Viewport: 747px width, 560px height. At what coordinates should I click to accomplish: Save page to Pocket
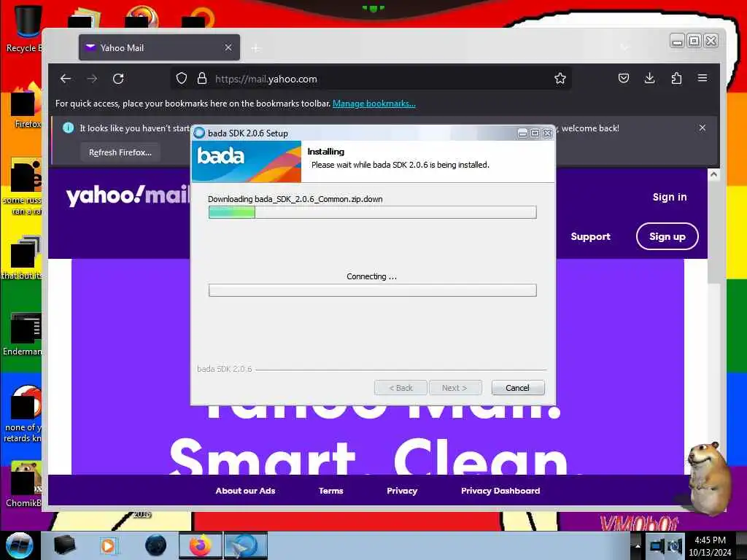[x=624, y=78]
